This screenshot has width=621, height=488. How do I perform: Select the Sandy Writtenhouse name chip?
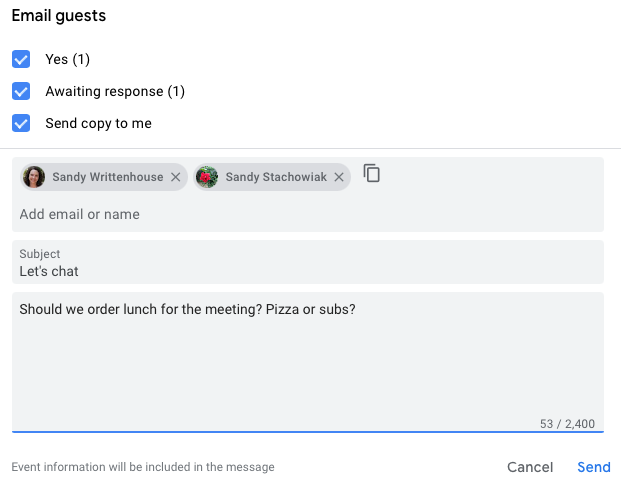(x=104, y=177)
